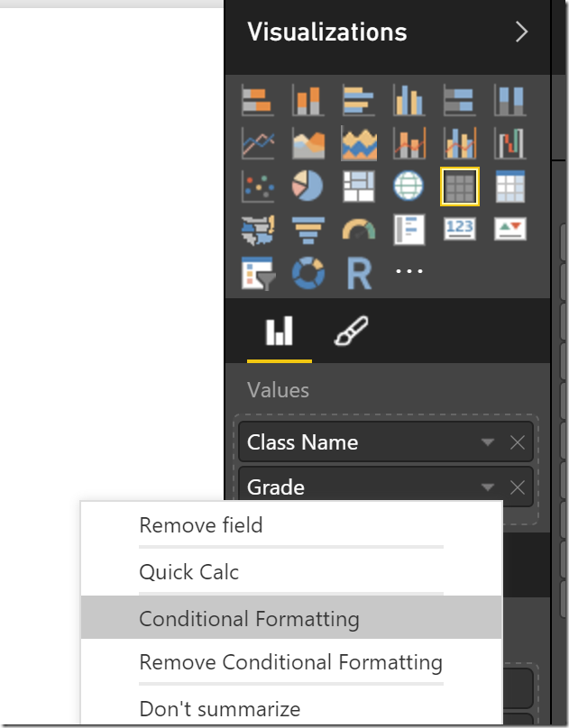Select Remove Conditional Formatting menu entry
This screenshot has height=728, width=569.
pyautogui.click(x=291, y=662)
